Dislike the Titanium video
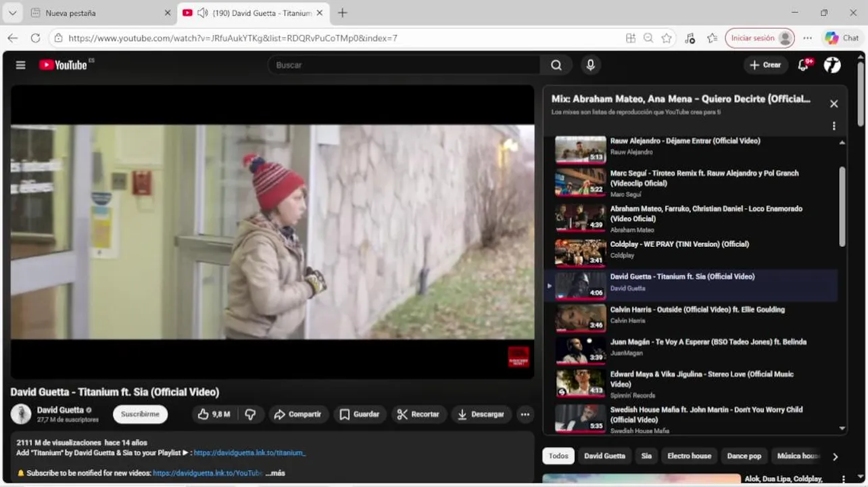 tap(250, 415)
